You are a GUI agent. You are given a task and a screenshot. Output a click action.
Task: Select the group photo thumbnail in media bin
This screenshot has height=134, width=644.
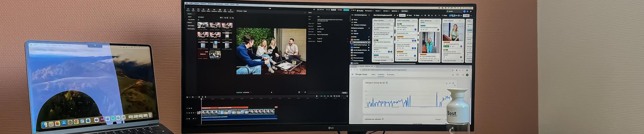click(x=215, y=54)
